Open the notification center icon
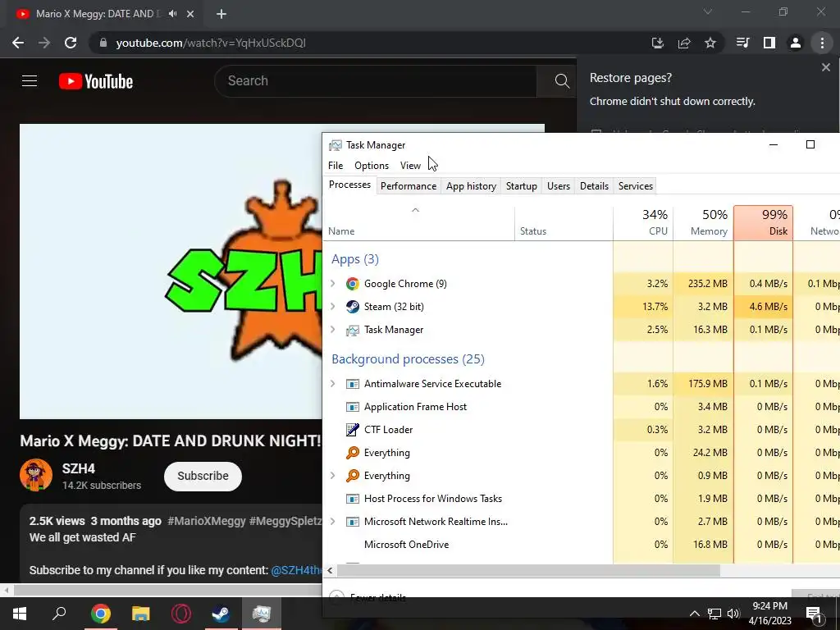Viewport: 840px width, 630px height. tap(814, 614)
